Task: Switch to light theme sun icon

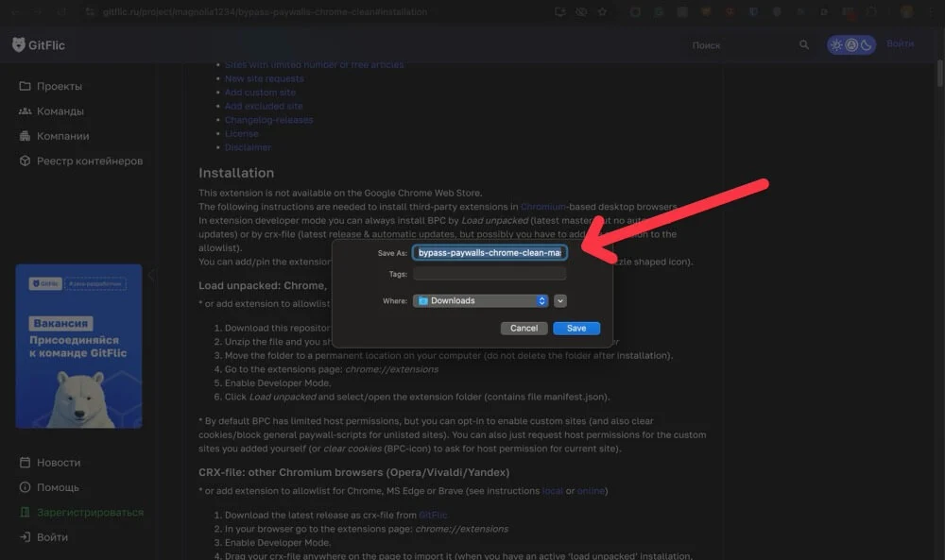Action: (x=836, y=44)
